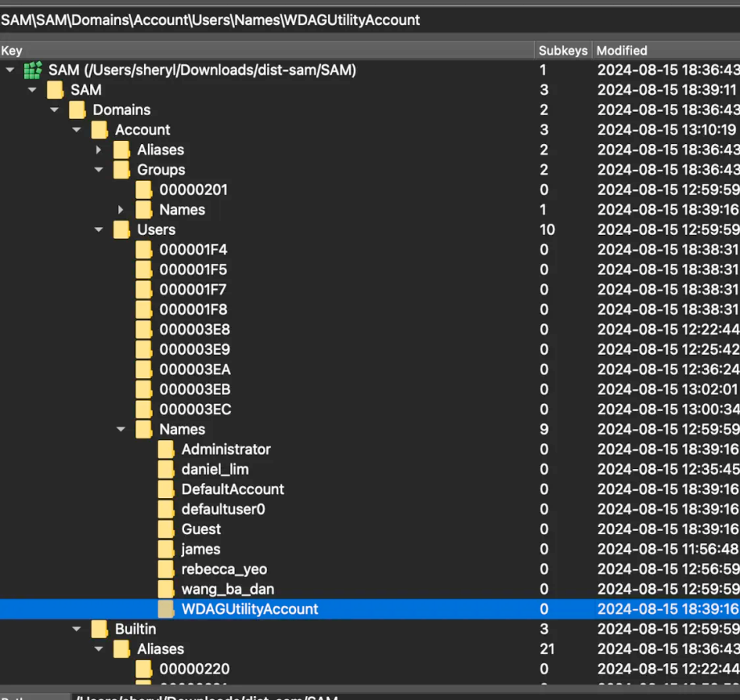Click the folder icon beside 000001F4
740x700 pixels.
143,249
